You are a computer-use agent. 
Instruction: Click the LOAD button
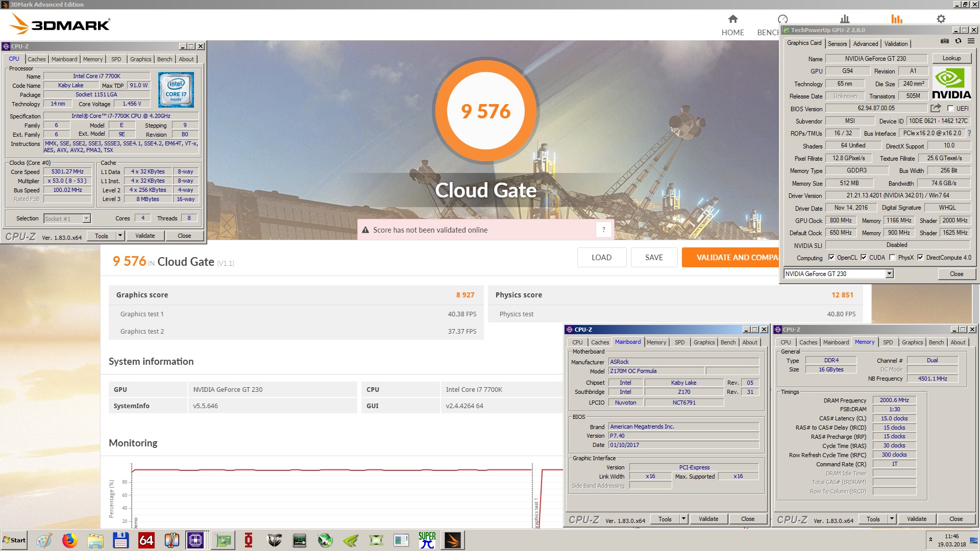point(601,258)
